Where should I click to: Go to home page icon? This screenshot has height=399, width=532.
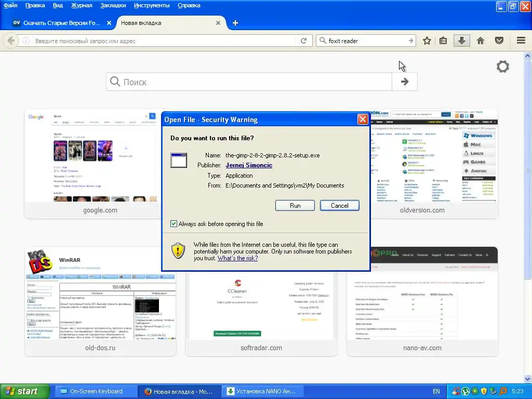(x=480, y=41)
